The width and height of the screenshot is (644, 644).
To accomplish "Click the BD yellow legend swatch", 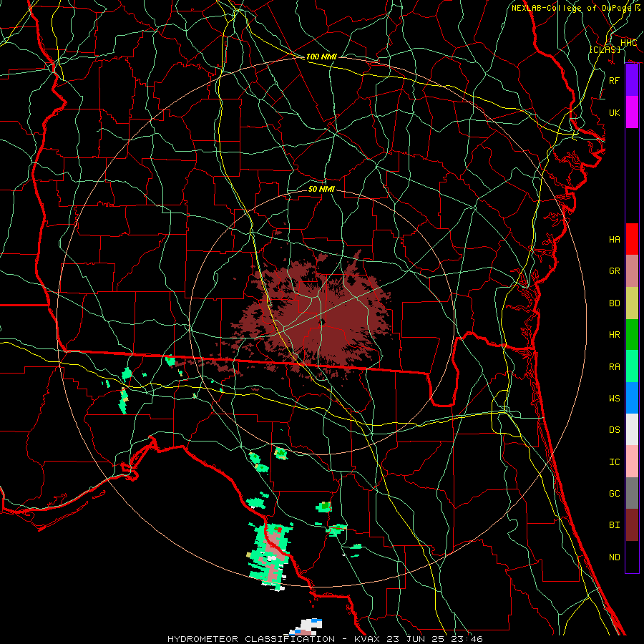I will coord(632,303).
